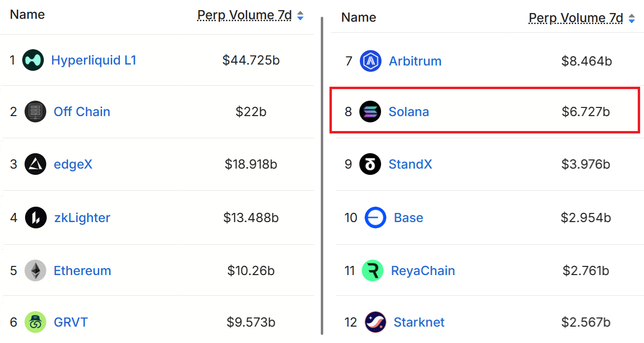Click the Ethereum diamond logo

click(x=35, y=270)
